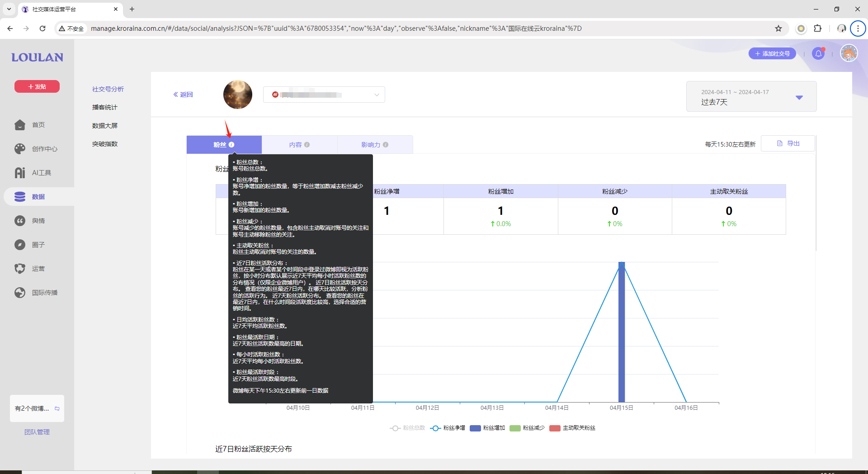Close the 社交媒体运营平台 tab
Image resolution: width=868 pixels, height=474 pixels.
pyautogui.click(x=116, y=9)
